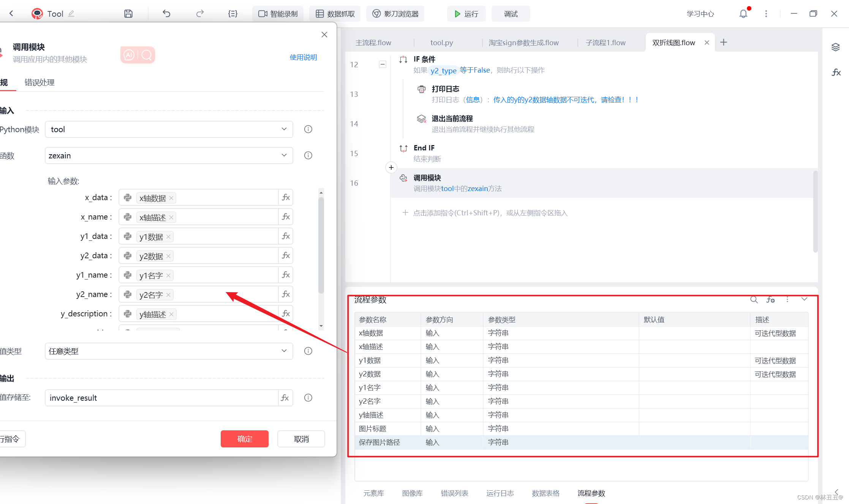Open the Python模块 tool dropdown
849x504 pixels.
[169, 130]
